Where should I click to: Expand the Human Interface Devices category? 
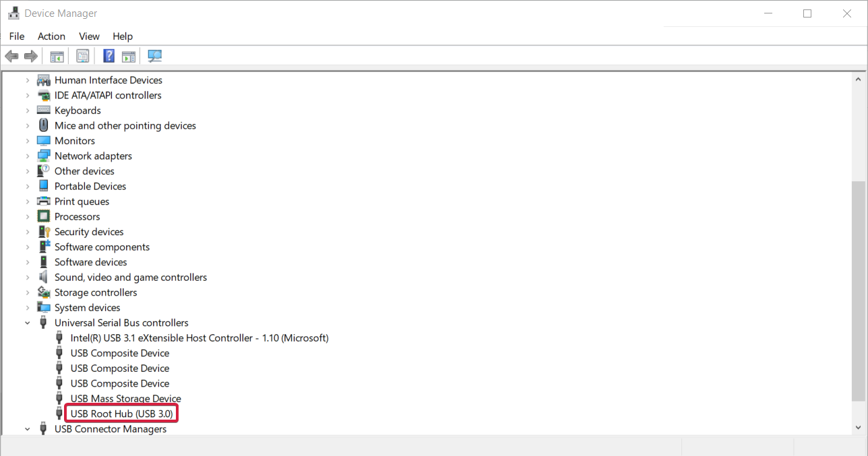coord(28,80)
